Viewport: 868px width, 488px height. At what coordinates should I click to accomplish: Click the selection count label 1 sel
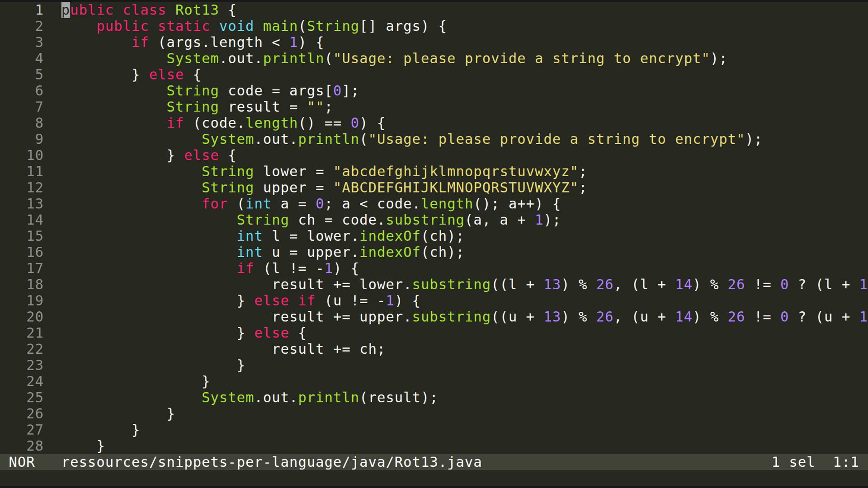[791, 462]
